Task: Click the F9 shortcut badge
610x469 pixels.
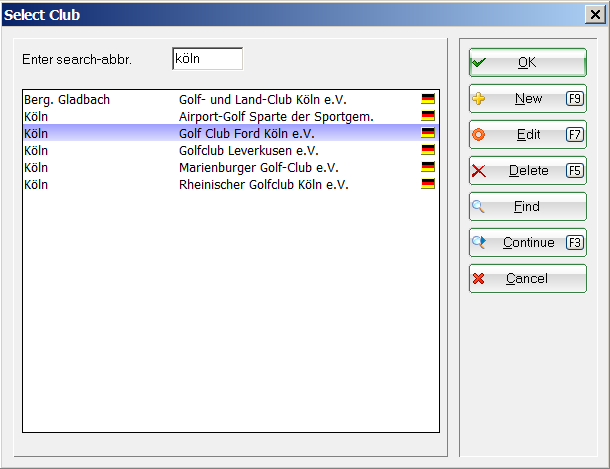Action: (575, 98)
